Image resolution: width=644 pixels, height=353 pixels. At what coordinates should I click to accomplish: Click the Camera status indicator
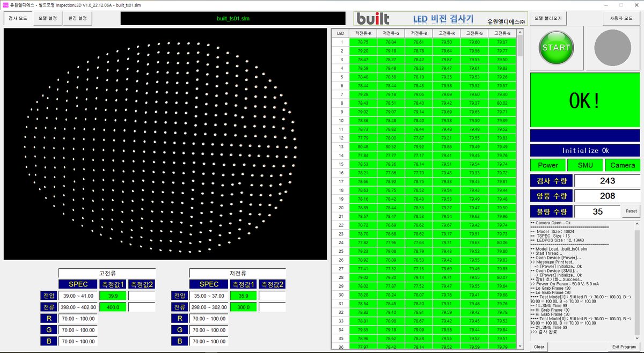623,165
